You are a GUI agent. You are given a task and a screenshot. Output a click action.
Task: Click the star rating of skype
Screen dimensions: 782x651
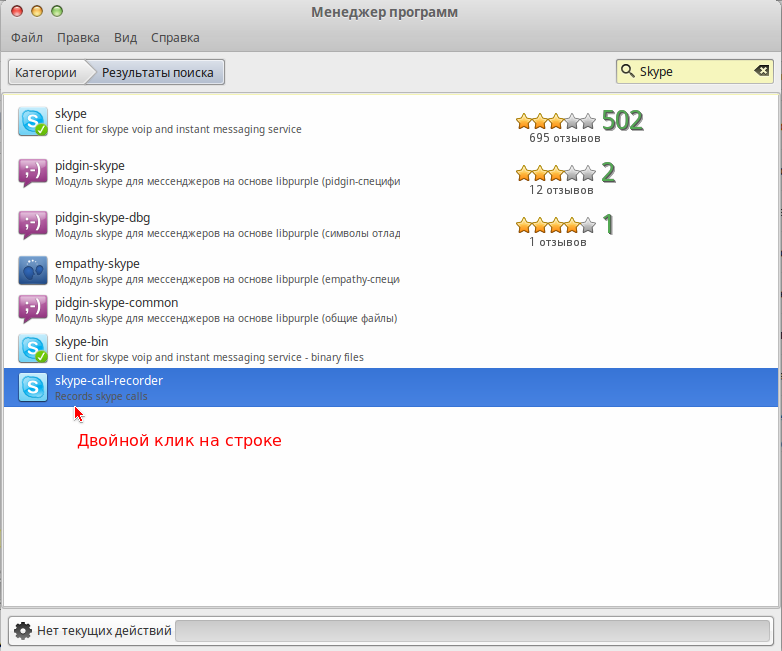click(555, 121)
